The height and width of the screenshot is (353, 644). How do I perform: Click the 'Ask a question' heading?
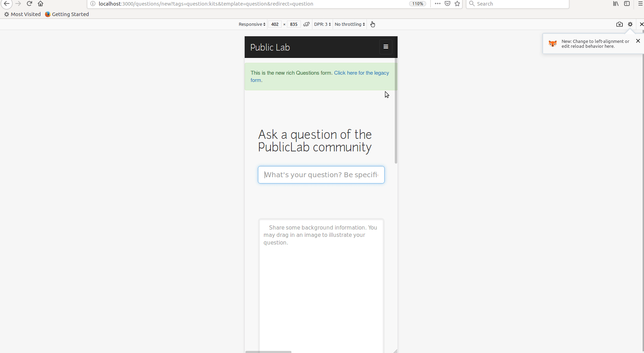point(315,141)
